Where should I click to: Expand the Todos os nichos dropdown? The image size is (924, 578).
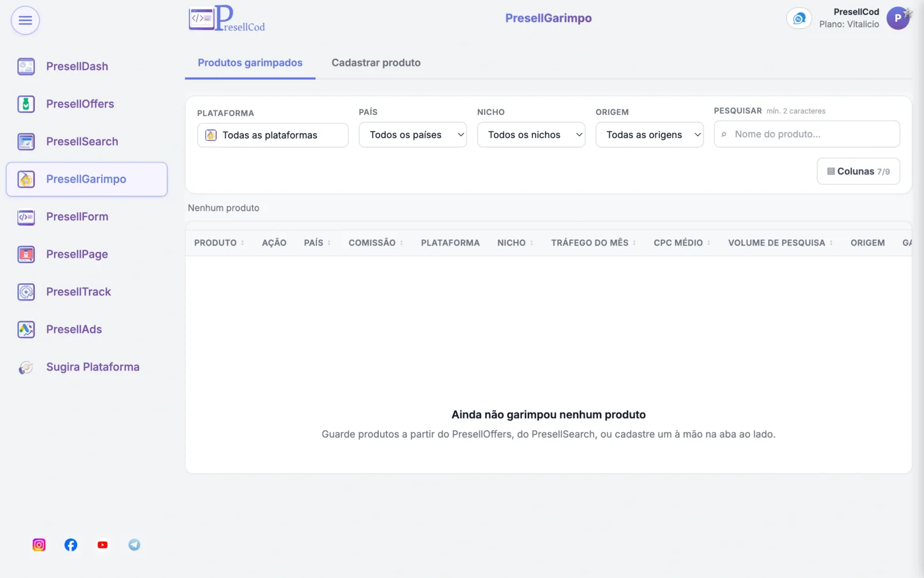[531, 135]
